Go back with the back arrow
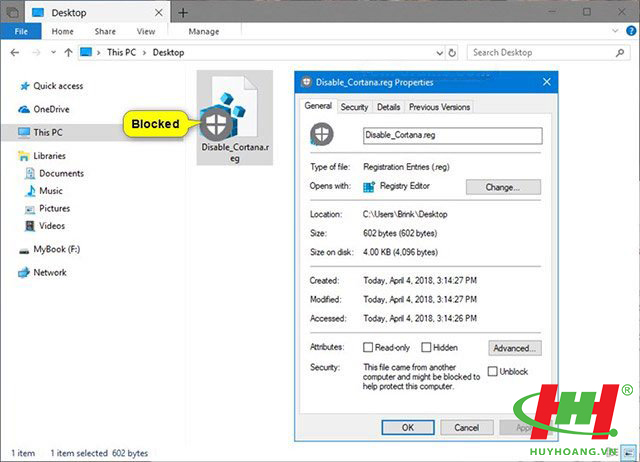Viewport: 640px width, 462px height. point(15,53)
